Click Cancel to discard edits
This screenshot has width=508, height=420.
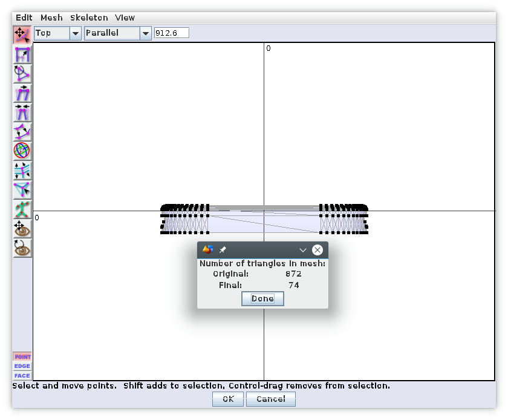(x=271, y=399)
